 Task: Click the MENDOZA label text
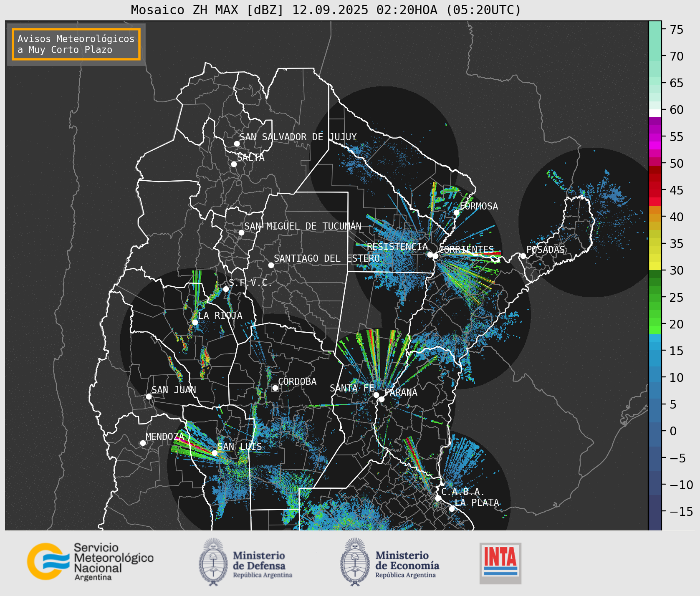165,437
